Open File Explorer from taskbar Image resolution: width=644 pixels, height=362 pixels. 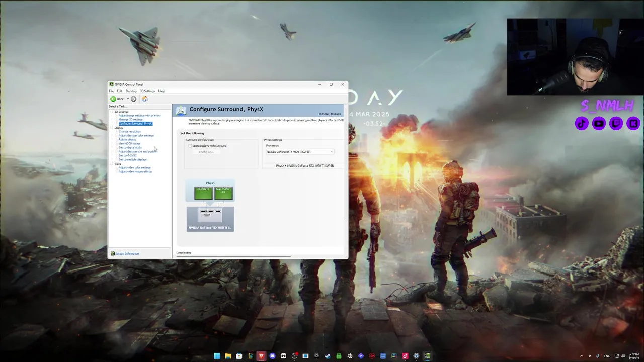pyautogui.click(x=228, y=356)
